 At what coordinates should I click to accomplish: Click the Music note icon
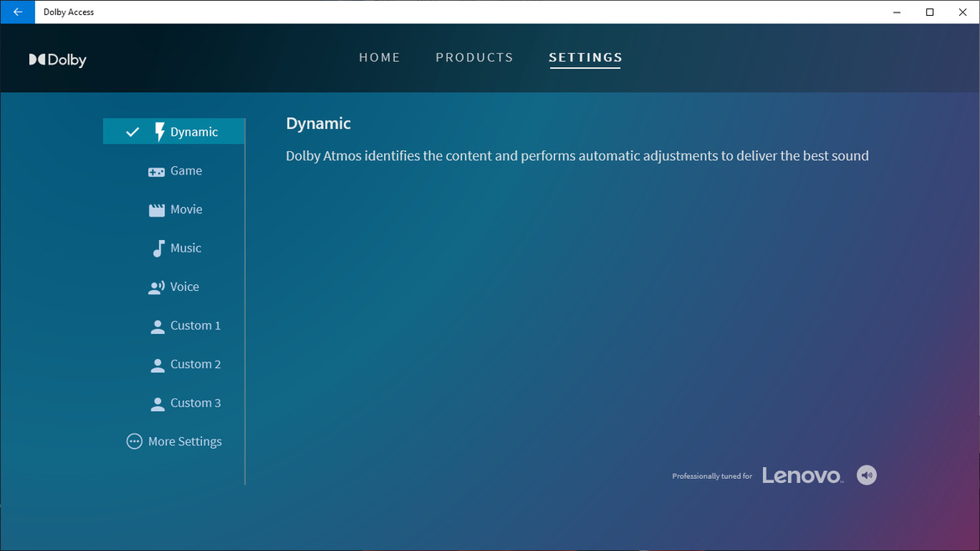tap(158, 248)
